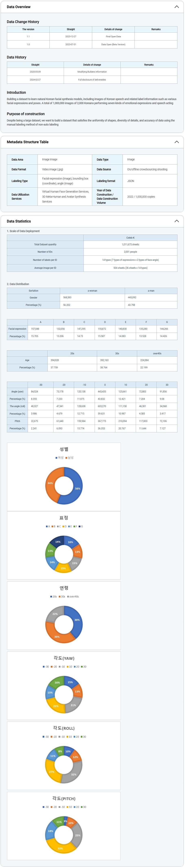Click the 32% gray segment in ROLL chart

[73, 774]
